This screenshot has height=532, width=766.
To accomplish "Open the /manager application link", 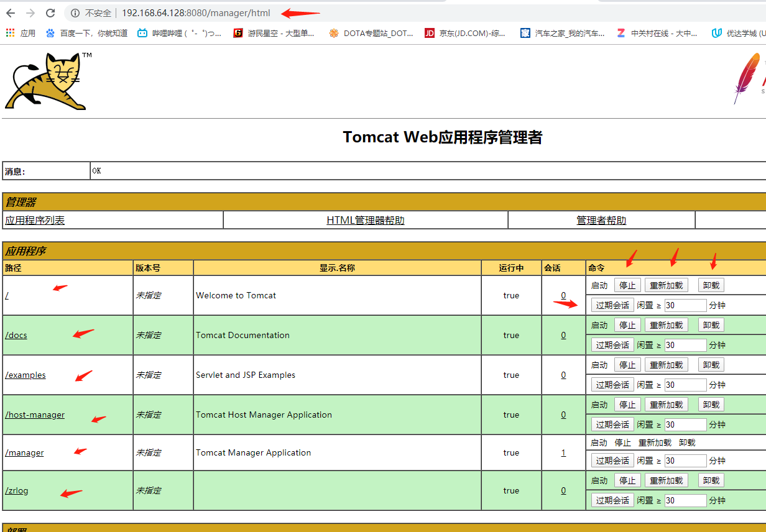I will click(x=24, y=452).
